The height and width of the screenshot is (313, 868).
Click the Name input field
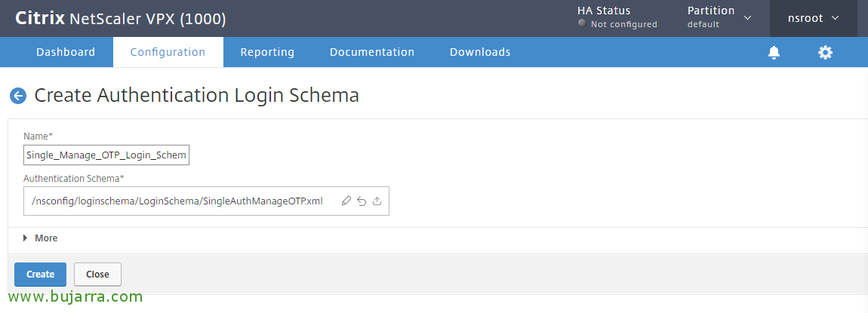(106, 155)
